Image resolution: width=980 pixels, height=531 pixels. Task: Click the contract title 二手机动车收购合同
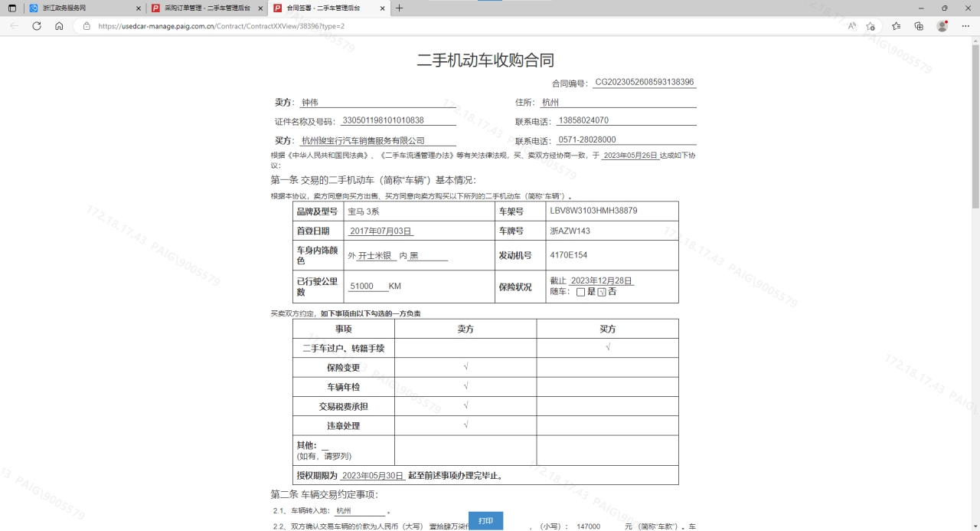point(485,61)
